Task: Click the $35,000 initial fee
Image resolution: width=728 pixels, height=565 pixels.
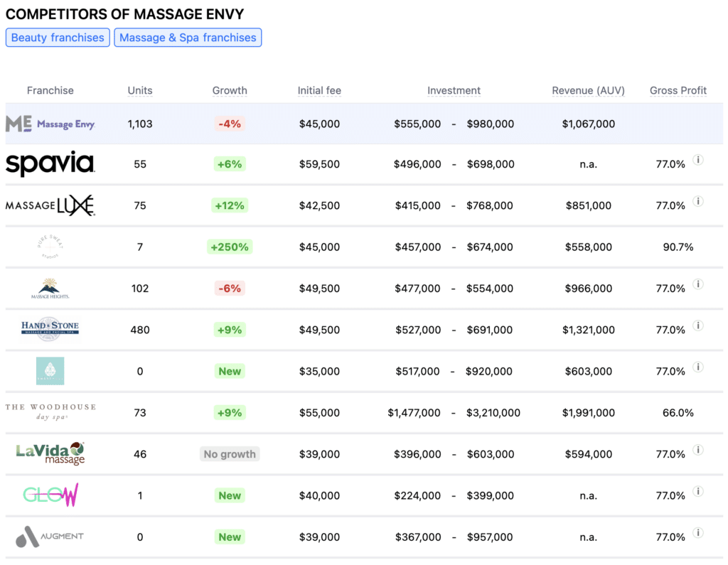Action: (x=319, y=371)
